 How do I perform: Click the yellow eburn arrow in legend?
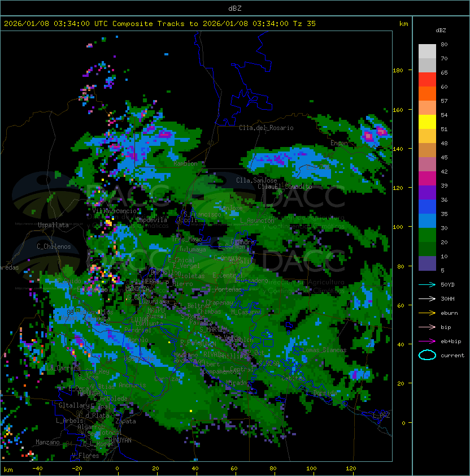point(427,313)
